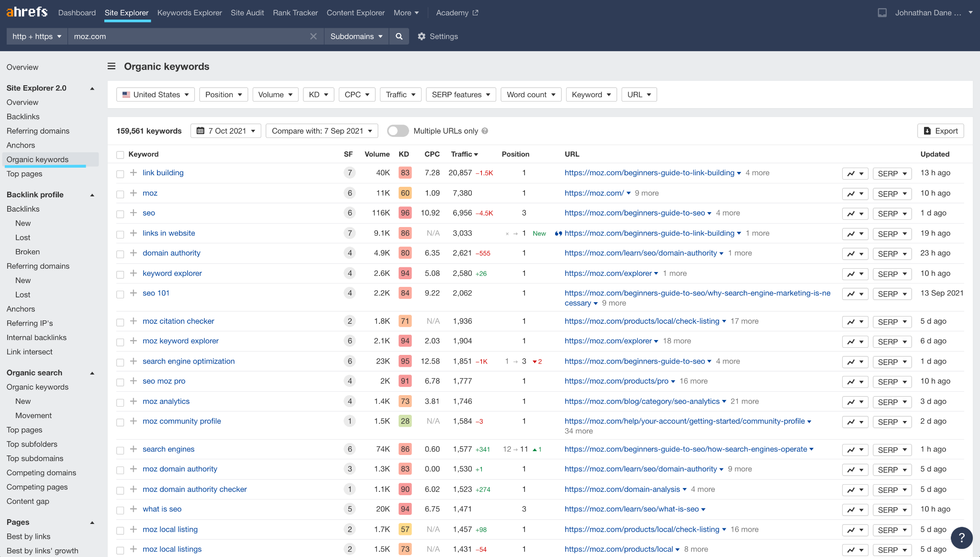Open the SERP features filter dropdown

point(461,94)
